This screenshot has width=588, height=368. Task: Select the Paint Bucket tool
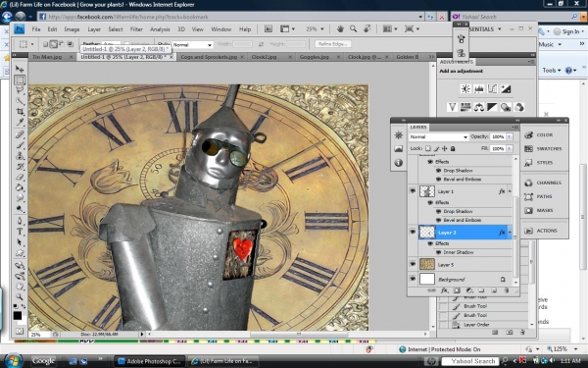pyautogui.click(x=20, y=187)
